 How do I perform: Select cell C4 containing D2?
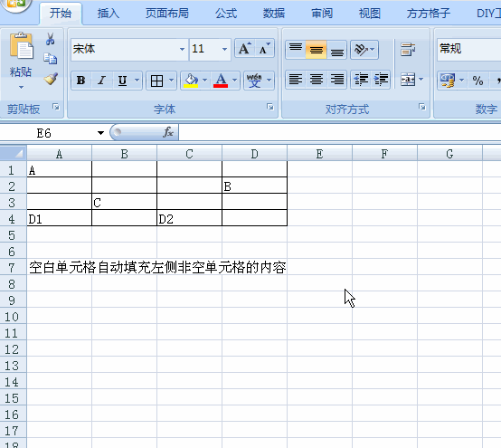tap(189, 218)
